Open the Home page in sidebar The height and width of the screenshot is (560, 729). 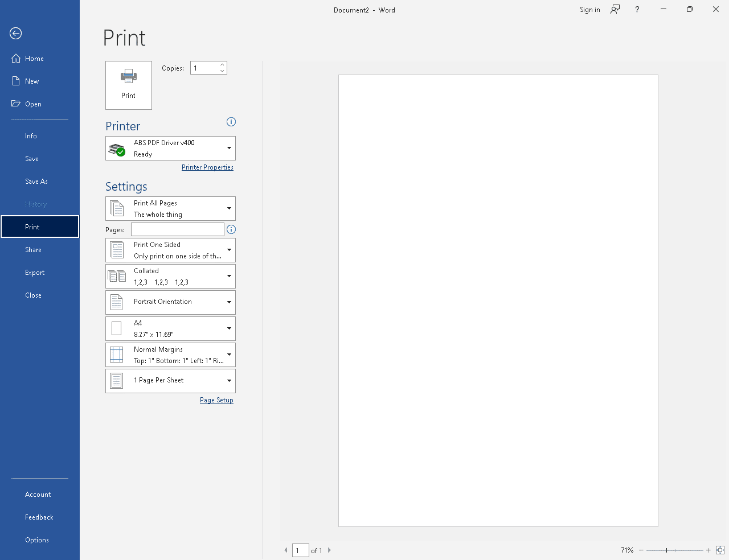point(40,59)
